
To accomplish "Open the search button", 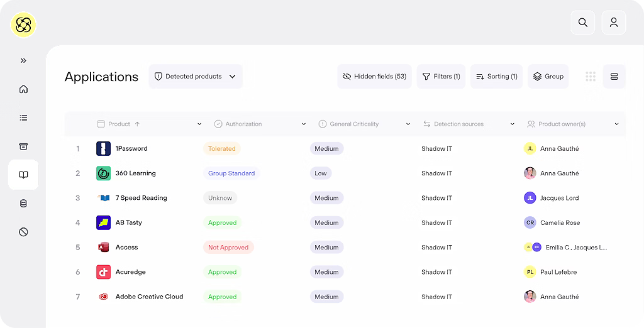I will coord(583,23).
